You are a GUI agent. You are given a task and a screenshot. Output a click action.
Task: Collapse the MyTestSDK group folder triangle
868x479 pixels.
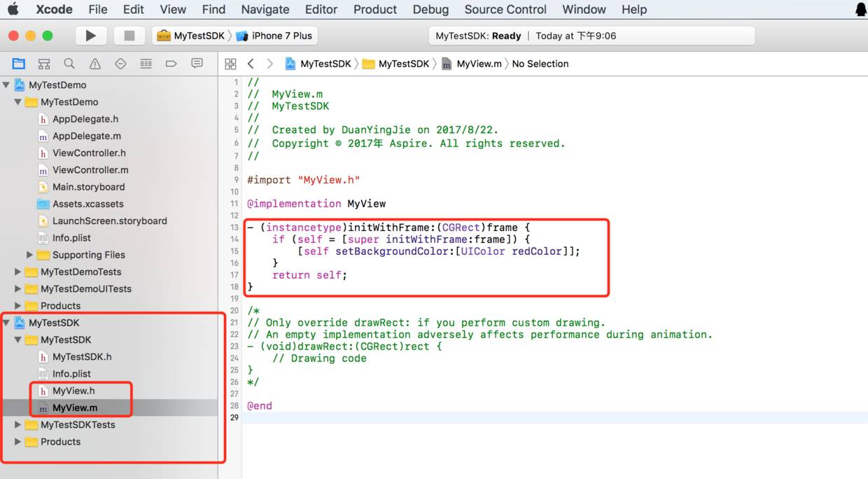(18, 340)
